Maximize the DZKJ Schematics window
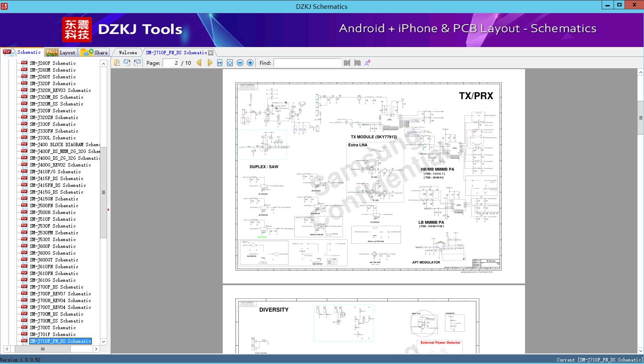644x364 pixels. pyautogui.click(x=619, y=5)
